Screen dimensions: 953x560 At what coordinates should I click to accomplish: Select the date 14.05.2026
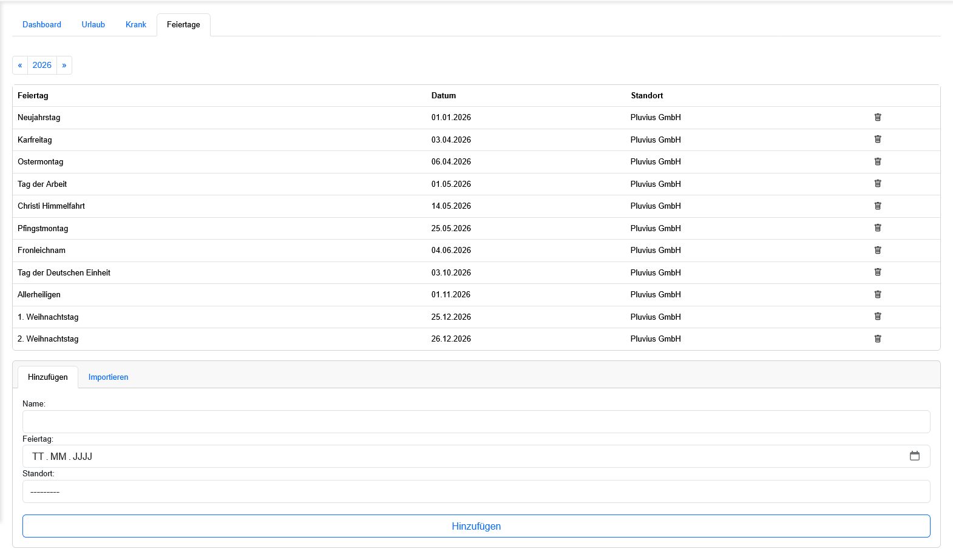tap(451, 206)
